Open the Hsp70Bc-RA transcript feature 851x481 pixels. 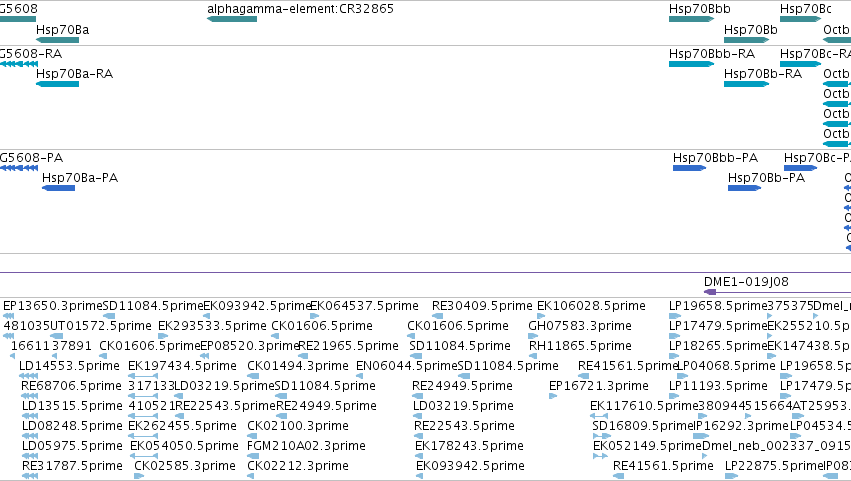[x=801, y=64]
